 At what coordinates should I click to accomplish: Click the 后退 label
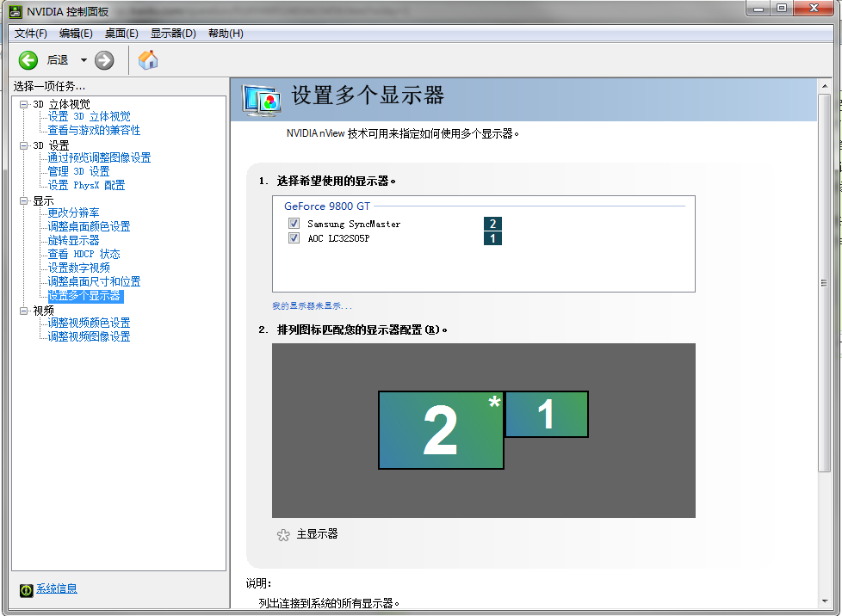tap(58, 60)
